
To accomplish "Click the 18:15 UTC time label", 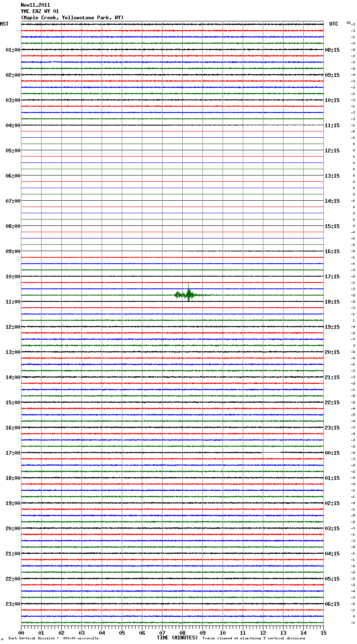I will click(332, 302).
